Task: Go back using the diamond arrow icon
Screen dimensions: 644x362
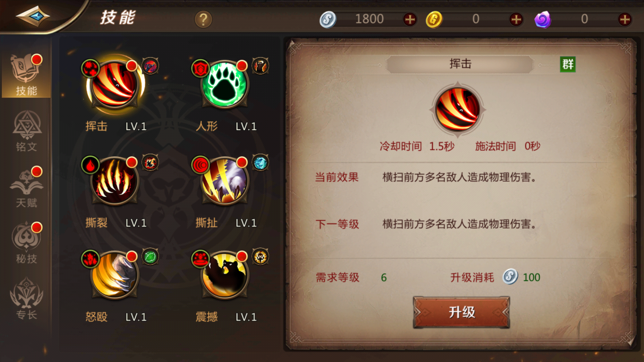Action: pyautogui.click(x=33, y=16)
